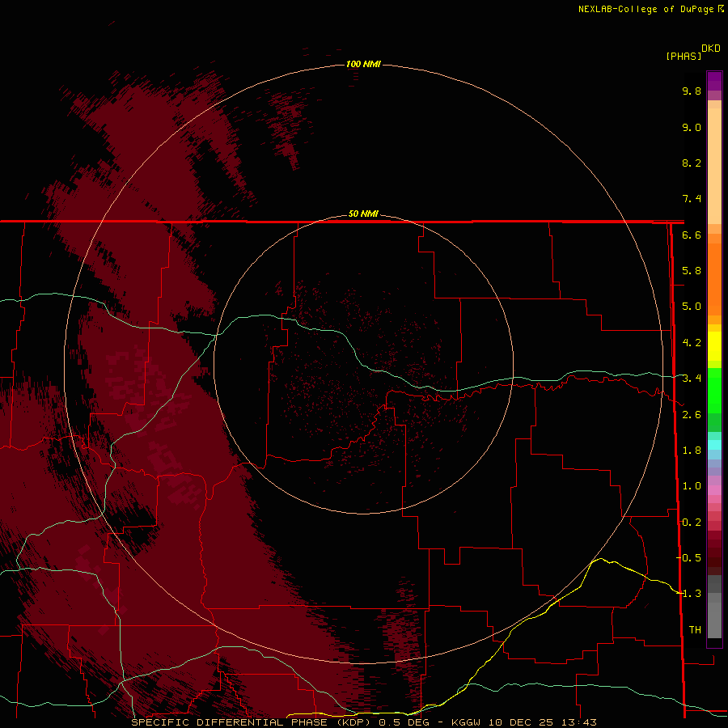This screenshot has height=728, width=728.
Task: Click the 0.2 scale value
Action: click(692, 523)
